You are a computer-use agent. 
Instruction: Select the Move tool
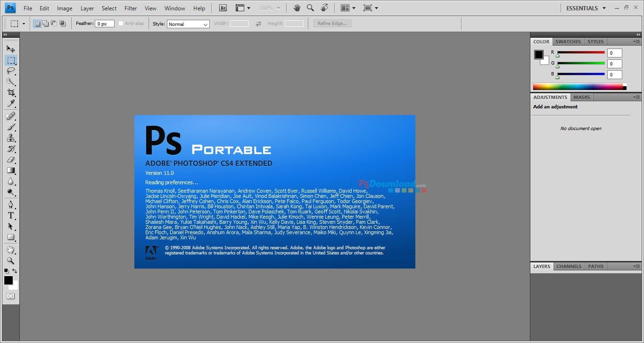(x=10, y=49)
